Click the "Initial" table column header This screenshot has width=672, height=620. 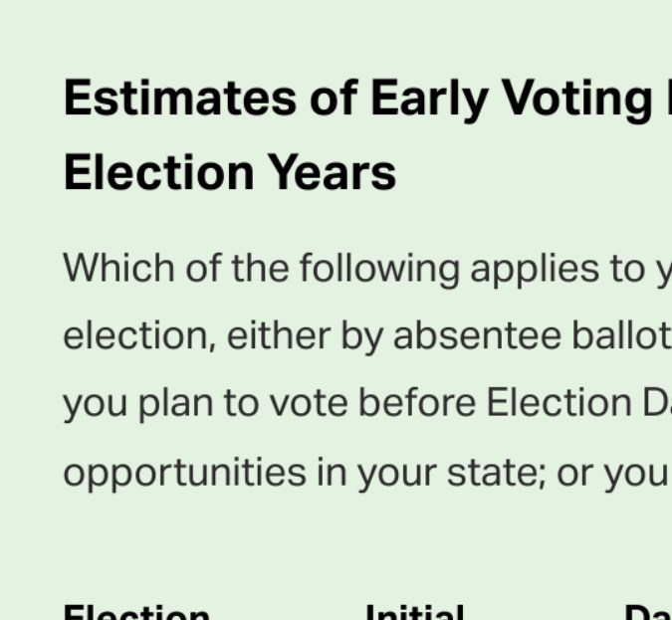click(x=414, y=611)
